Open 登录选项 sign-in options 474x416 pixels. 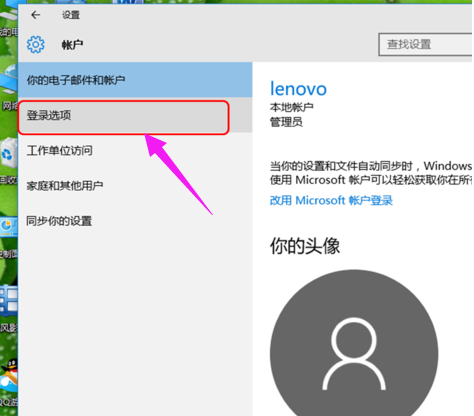[x=123, y=117]
